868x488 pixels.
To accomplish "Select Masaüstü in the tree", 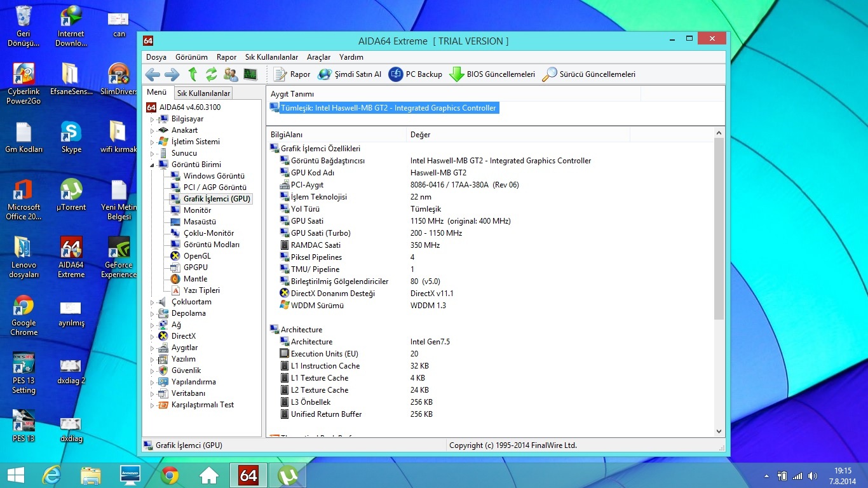I will tap(200, 222).
